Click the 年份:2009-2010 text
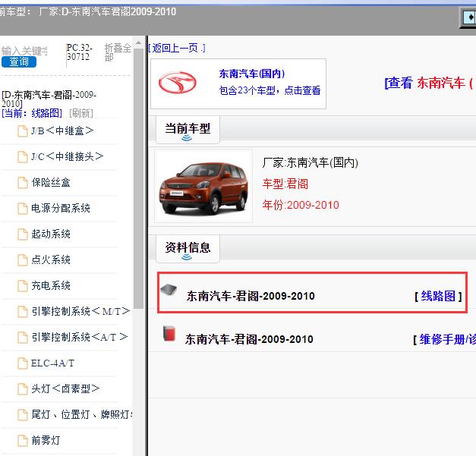The width and height of the screenshot is (476, 456). [x=301, y=206]
